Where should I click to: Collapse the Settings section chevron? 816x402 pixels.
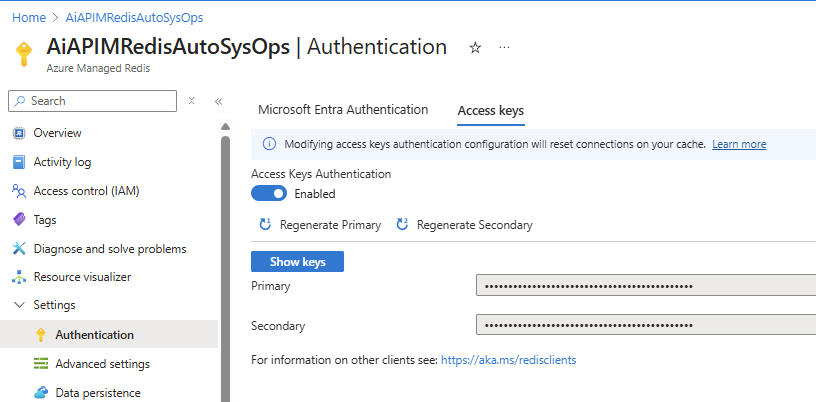(x=19, y=305)
